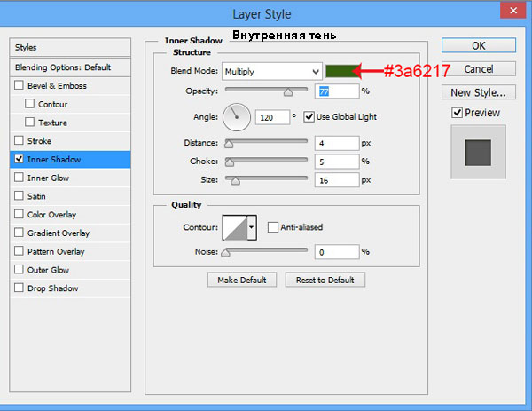532x411 pixels.
Task: Select the Inner Glow effect label
Action: 48,178
